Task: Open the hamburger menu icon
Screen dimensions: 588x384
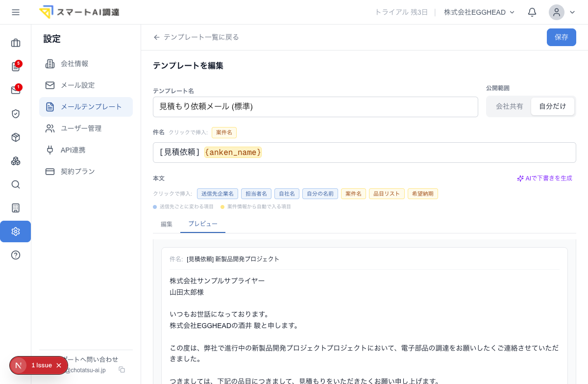Action: click(x=16, y=12)
